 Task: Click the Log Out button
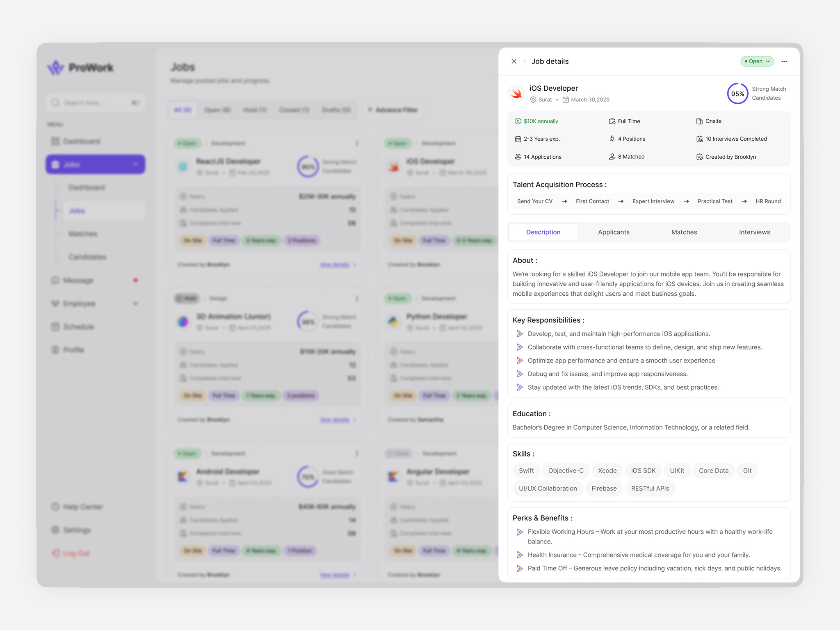71,553
